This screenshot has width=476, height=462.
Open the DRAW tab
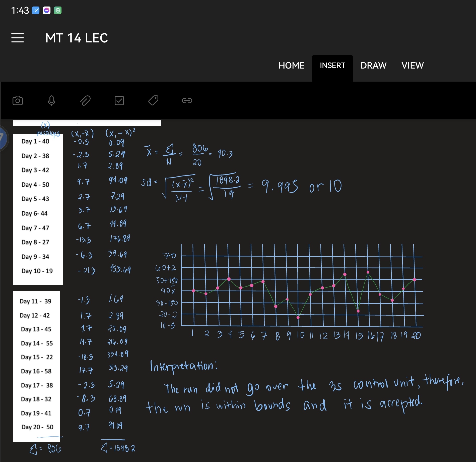click(x=373, y=66)
